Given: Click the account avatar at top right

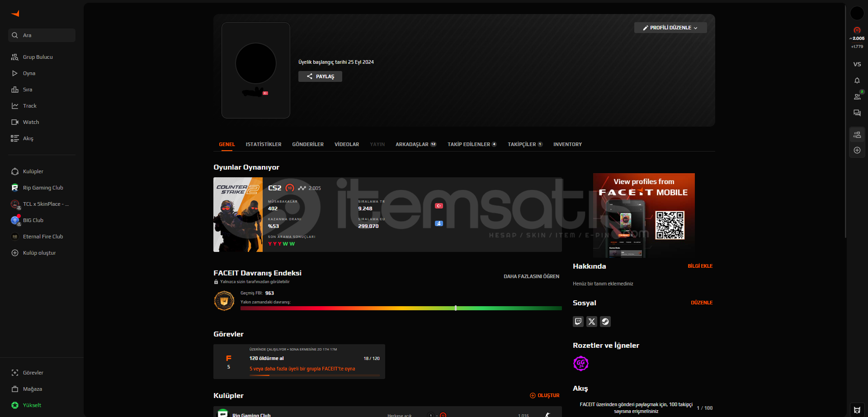Looking at the screenshot, I should click(x=857, y=13).
